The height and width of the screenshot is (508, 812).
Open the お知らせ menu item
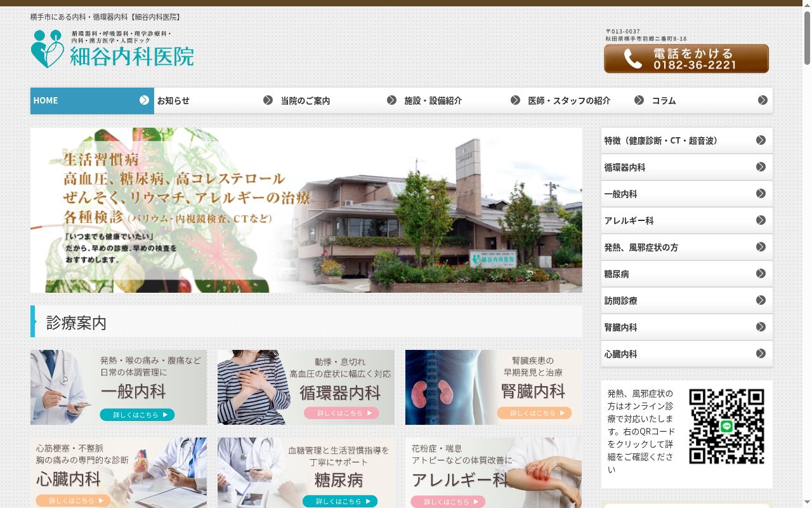[216, 101]
